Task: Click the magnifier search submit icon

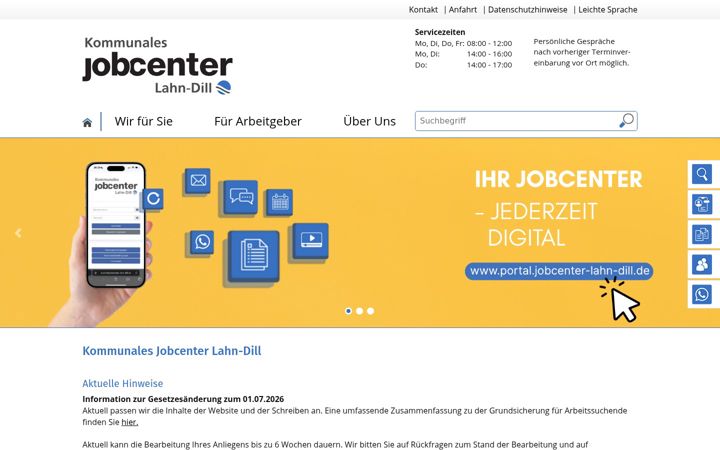Action: (x=627, y=121)
